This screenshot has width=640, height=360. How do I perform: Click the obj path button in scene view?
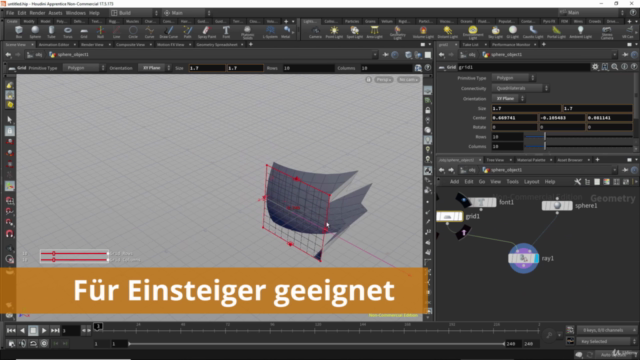coord(35,54)
